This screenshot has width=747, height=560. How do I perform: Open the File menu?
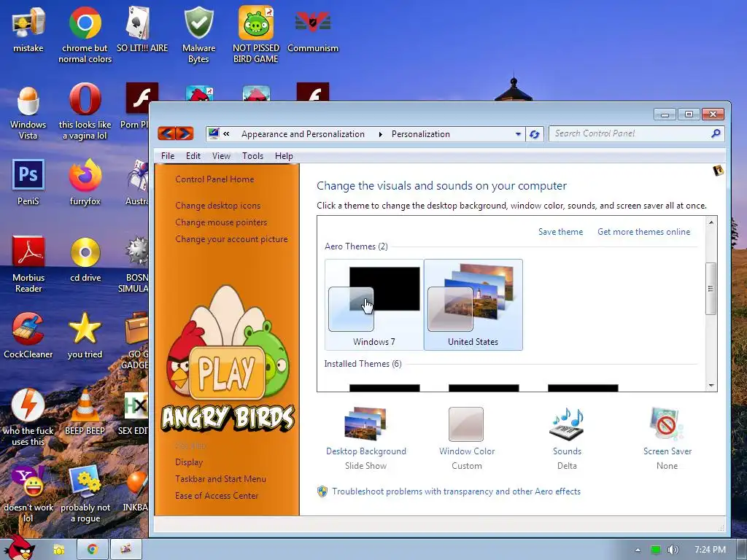pyautogui.click(x=168, y=156)
